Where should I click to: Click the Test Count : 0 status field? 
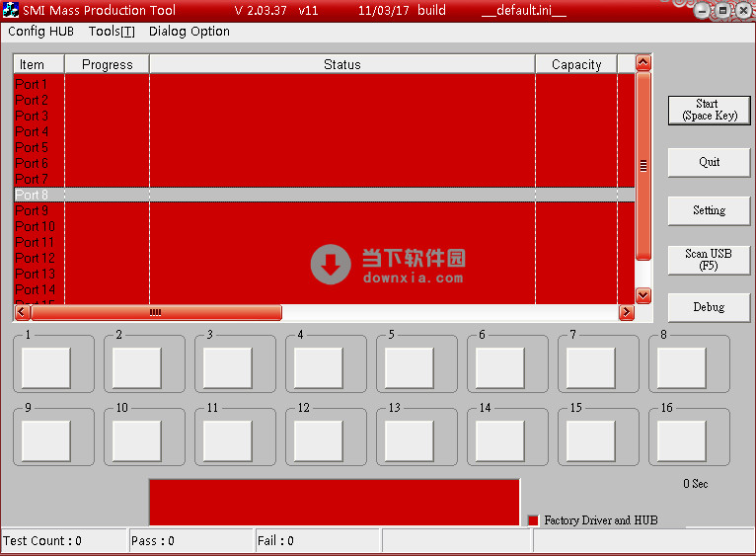click(63, 540)
